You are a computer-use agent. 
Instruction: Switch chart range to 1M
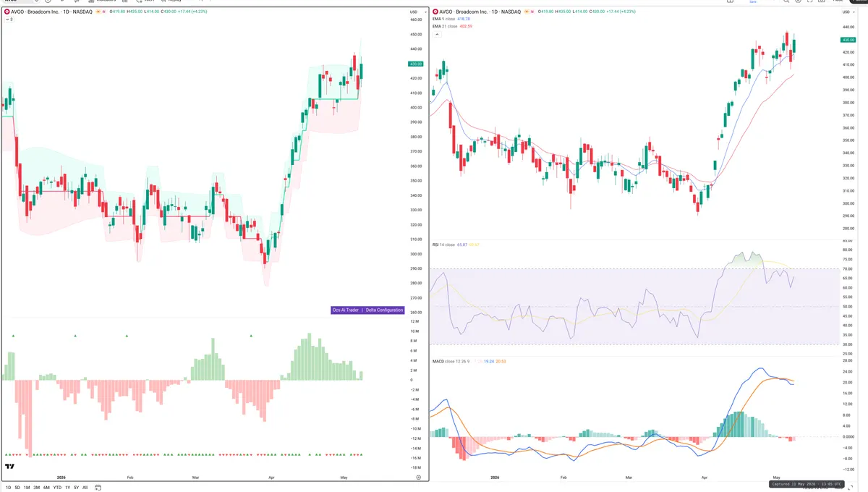click(27, 487)
